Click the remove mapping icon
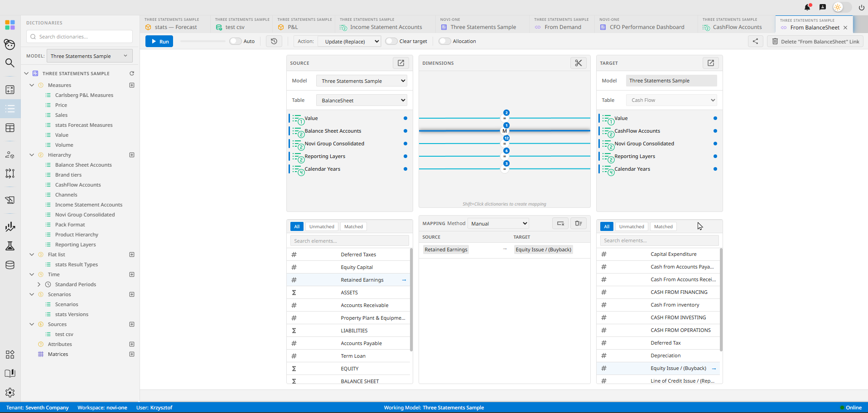The width and height of the screenshot is (868, 413). tap(560, 223)
